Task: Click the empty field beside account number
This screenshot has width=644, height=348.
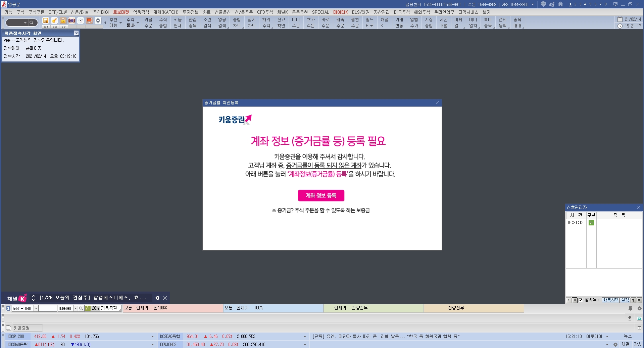Action: coord(48,308)
